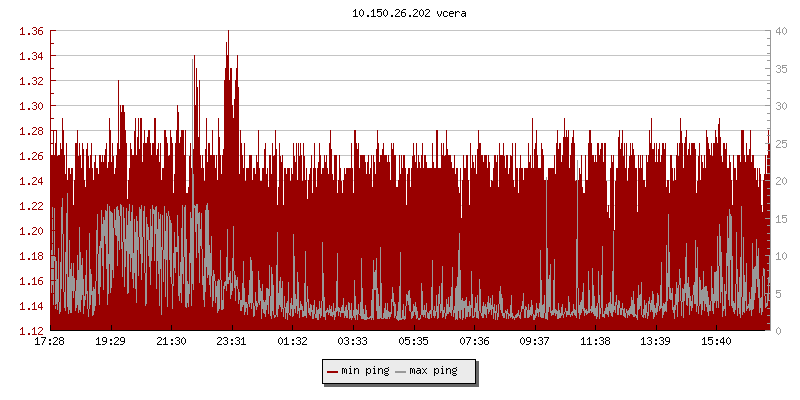Pick the 01:32 time axis label

pos(292,342)
